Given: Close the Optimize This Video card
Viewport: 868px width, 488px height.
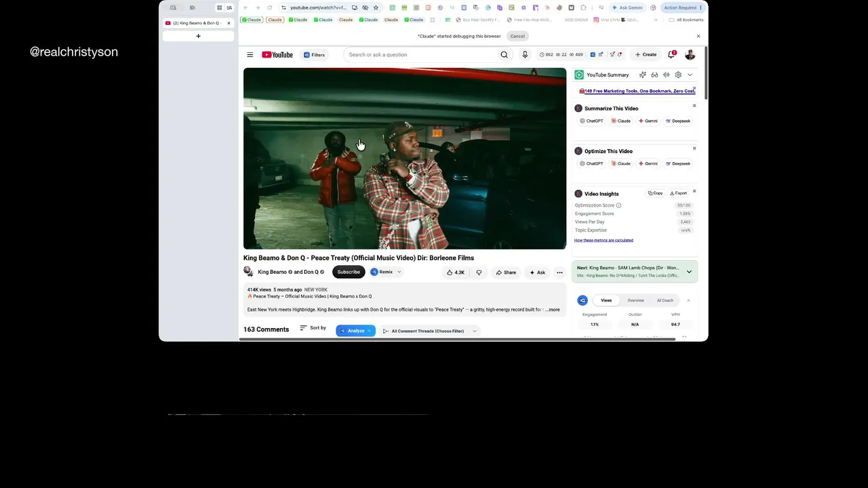Looking at the screenshot, I should (x=694, y=148).
